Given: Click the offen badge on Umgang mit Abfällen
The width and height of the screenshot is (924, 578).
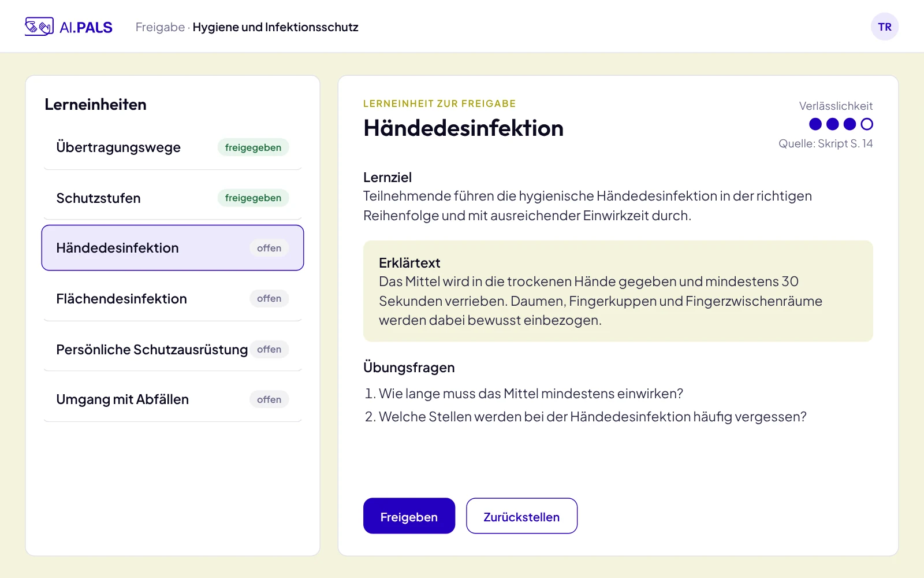Looking at the screenshot, I should (269, 399).
